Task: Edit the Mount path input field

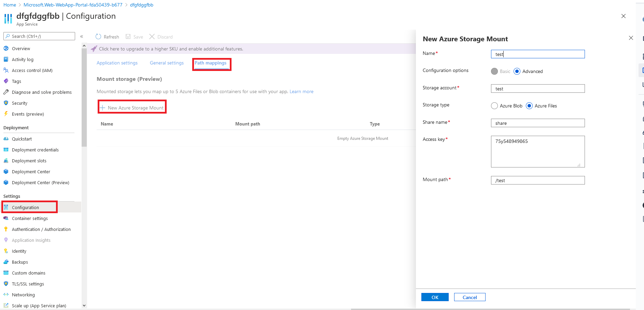Action: [x=538, y=180]
